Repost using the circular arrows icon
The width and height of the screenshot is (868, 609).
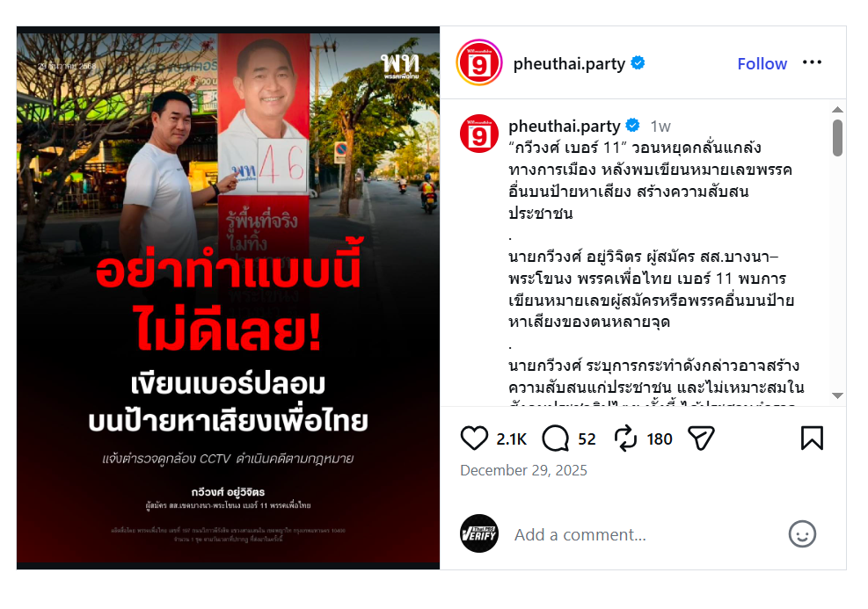[625, 439]
